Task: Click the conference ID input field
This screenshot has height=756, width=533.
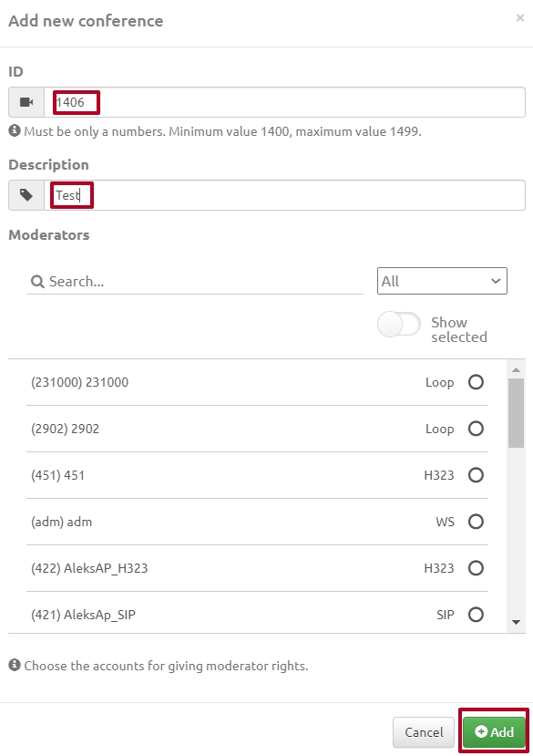Action: pyautogui.click(x=284, y=102)
